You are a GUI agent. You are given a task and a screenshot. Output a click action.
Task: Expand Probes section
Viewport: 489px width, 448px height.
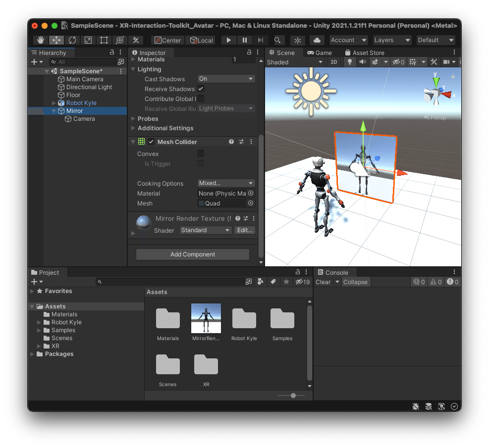[x=133, y=118]
